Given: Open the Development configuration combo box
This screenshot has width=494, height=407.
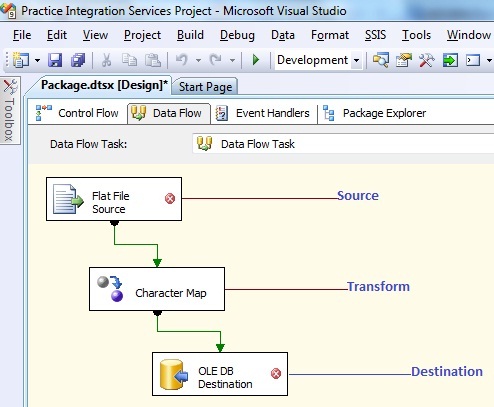Looking at the screenshot, I should coord(318,60).
